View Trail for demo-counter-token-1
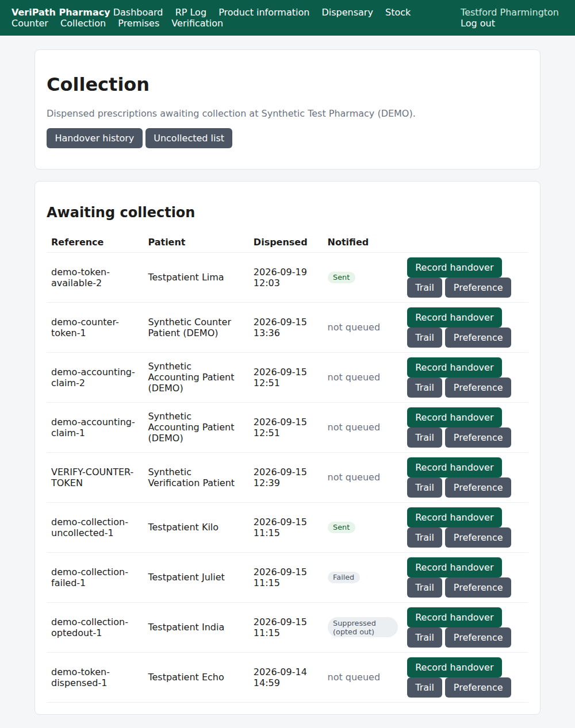The image size is (575, 728). [424, 337]
